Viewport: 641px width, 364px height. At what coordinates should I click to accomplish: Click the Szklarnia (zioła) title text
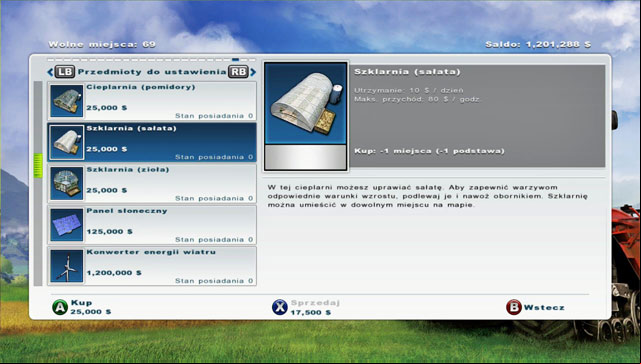[128, 170]
